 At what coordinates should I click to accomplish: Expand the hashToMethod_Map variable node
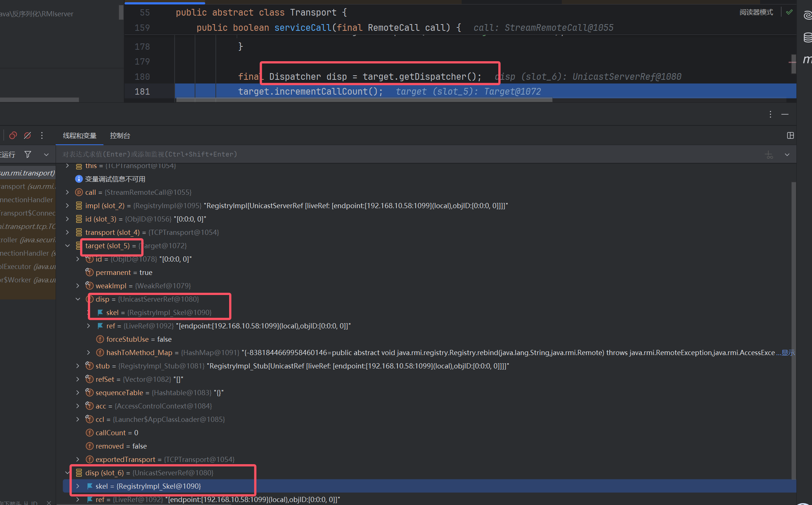click(x=88, y=352)
